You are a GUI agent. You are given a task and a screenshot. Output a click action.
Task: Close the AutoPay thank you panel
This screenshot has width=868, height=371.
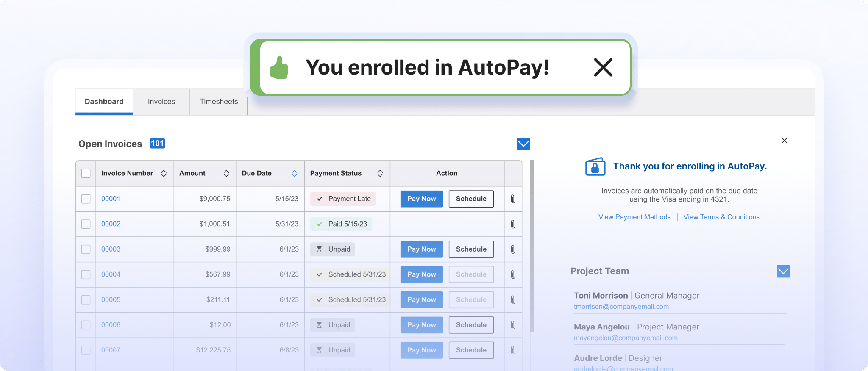pos(785,141)
